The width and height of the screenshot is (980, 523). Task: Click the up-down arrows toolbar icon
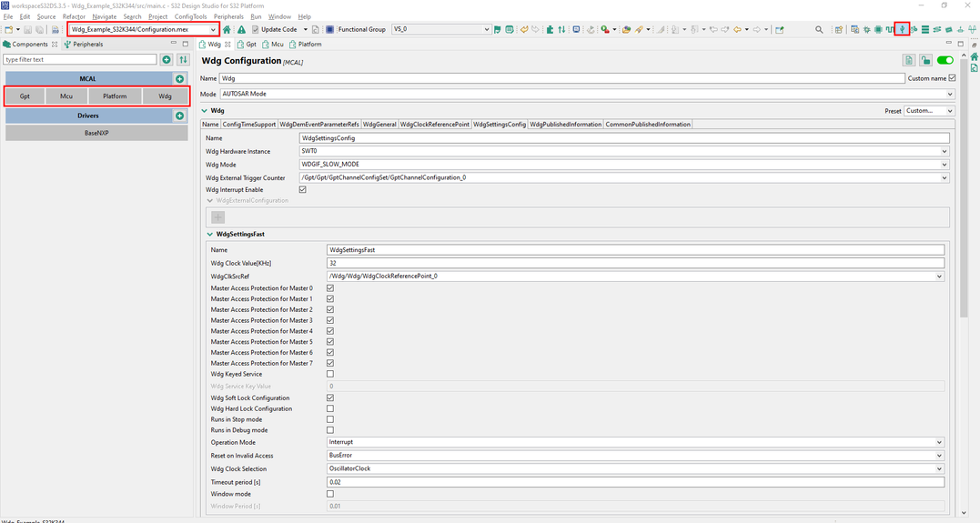561,29
